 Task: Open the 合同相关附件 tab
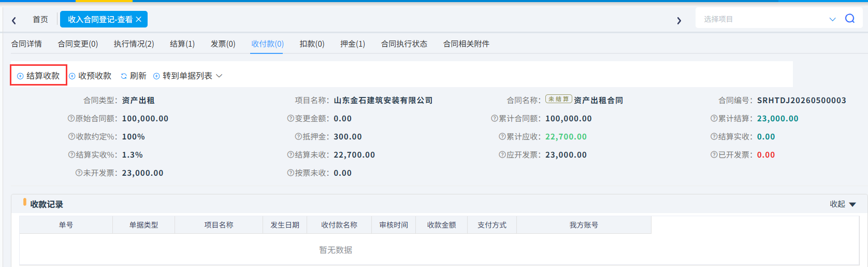(466, 44)
